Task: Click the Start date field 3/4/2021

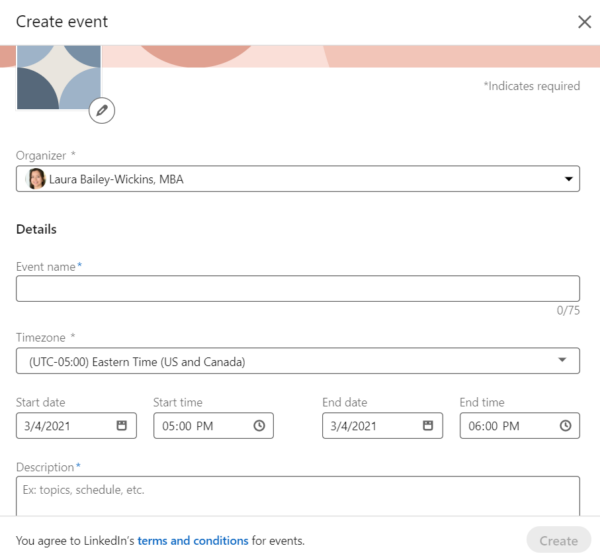Action: pyautogui.click(x=76, y=426)
